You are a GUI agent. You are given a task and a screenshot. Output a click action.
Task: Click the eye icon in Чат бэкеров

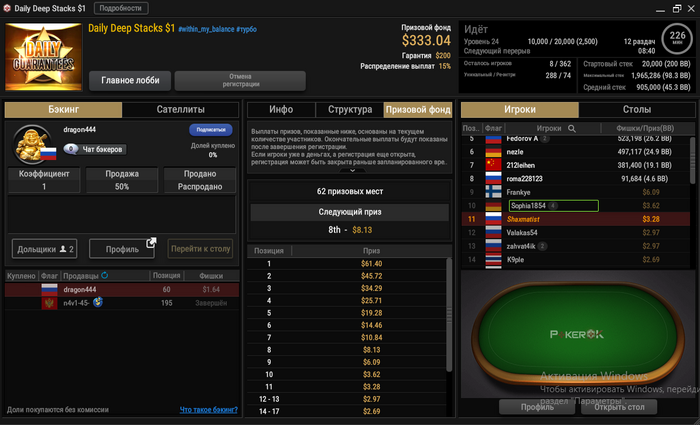click(71, 149)
